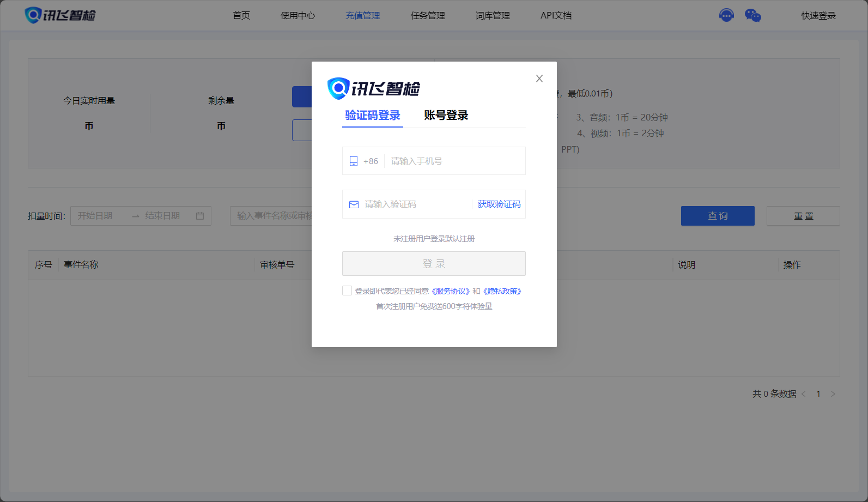Switch to 账号登录 tab
Viewport: 868px width, 502px height.
446,116
